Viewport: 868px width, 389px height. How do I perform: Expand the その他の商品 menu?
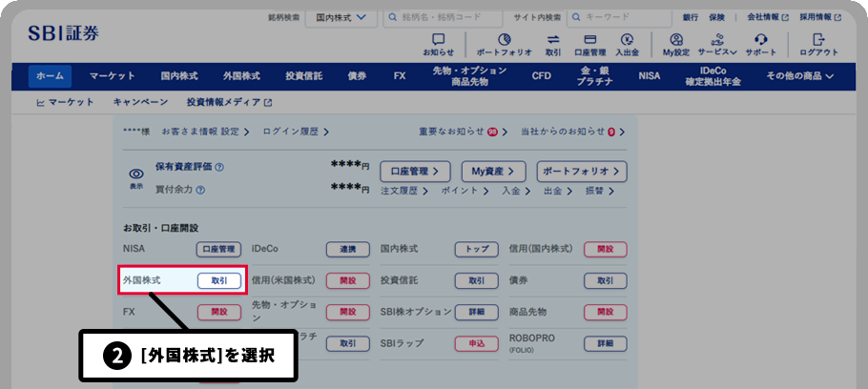click(800, 76)
